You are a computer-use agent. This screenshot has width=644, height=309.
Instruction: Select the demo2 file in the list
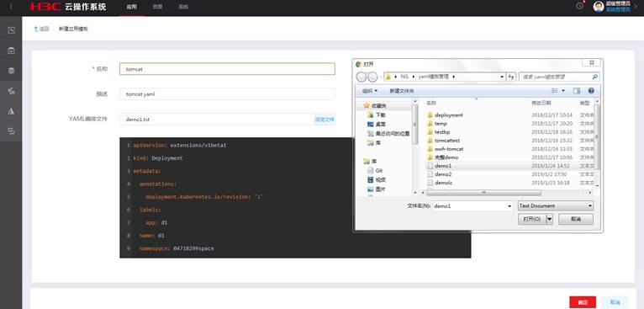pos(443,174)
